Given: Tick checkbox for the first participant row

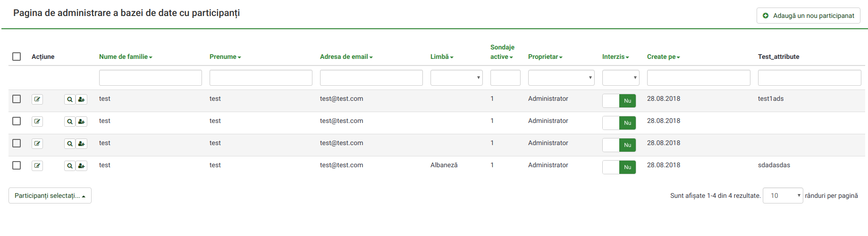Looking at the screenshot, I should pyautogui.click(x=17, y=99).
